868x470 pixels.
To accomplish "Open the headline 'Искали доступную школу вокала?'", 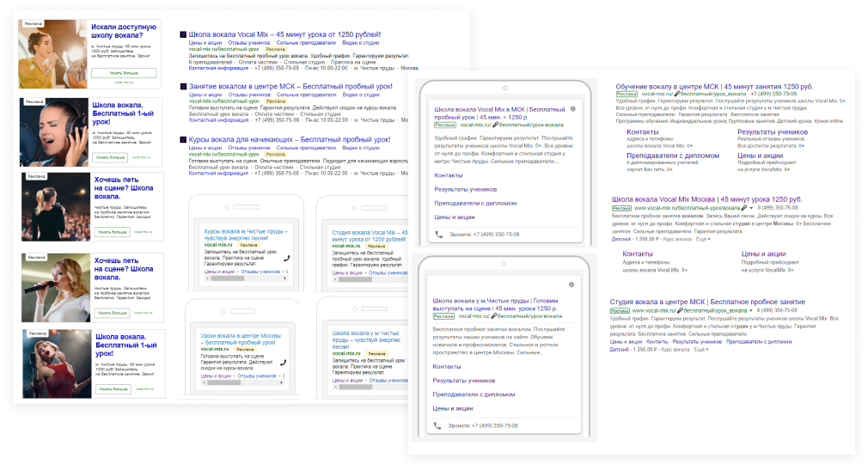I will tap(124, 31).
